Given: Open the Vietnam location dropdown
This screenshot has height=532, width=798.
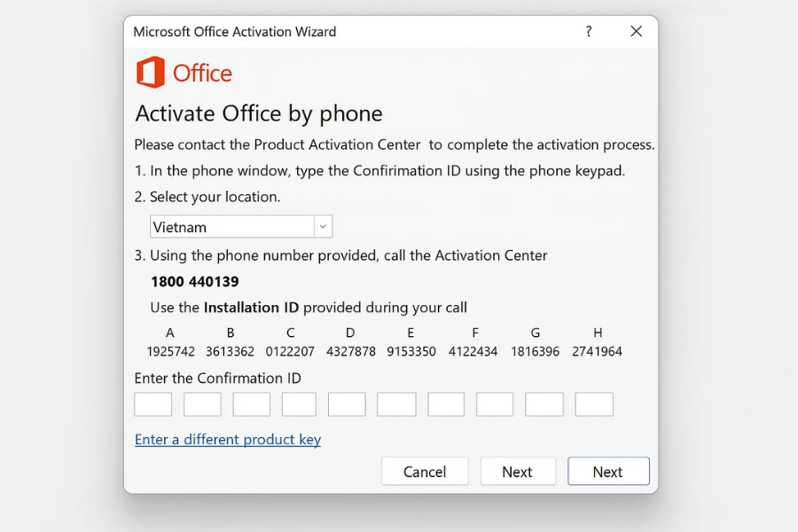Looking at the screenshot, I should click(241, 227).
